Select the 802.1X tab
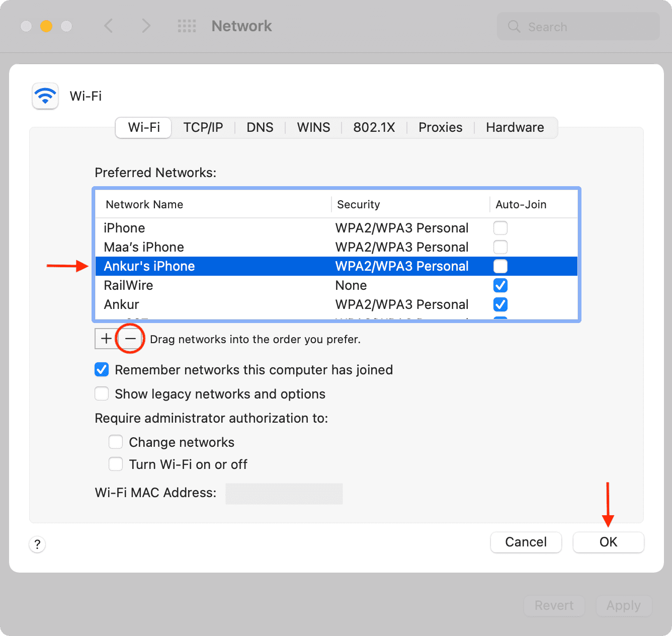This screenshot has height=636, width=672. point(374,127)
